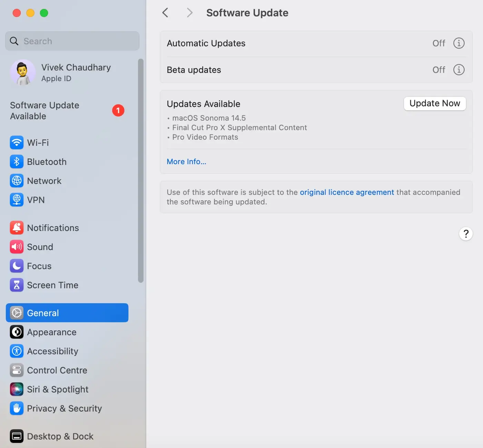Screen dimensions: 483x448
Task: Select Control Centre label in sidebar
Action: [x=57, y=370]
